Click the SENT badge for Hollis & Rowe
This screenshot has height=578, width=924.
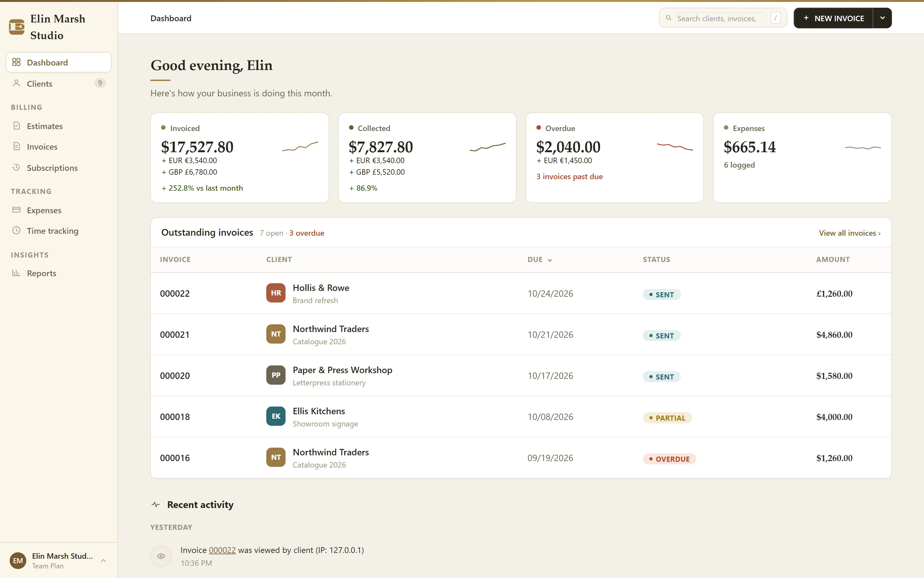[661, 294]
